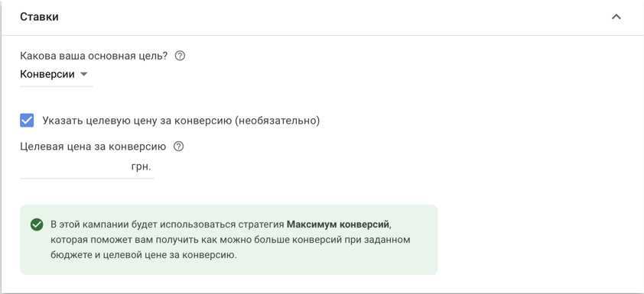Click the Какова ваша основная цель? label

93,57
